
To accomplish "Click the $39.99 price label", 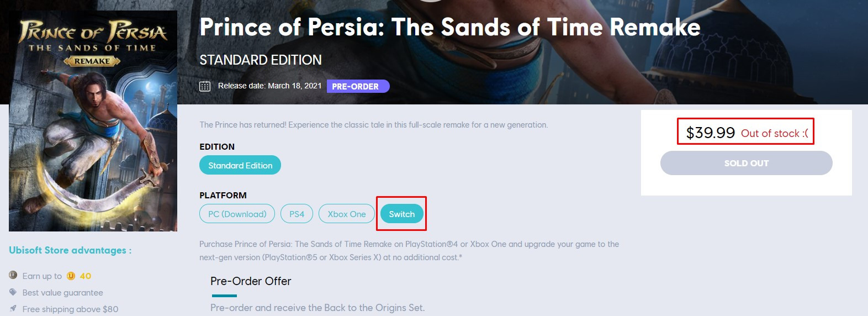I will tap(710, 133).
